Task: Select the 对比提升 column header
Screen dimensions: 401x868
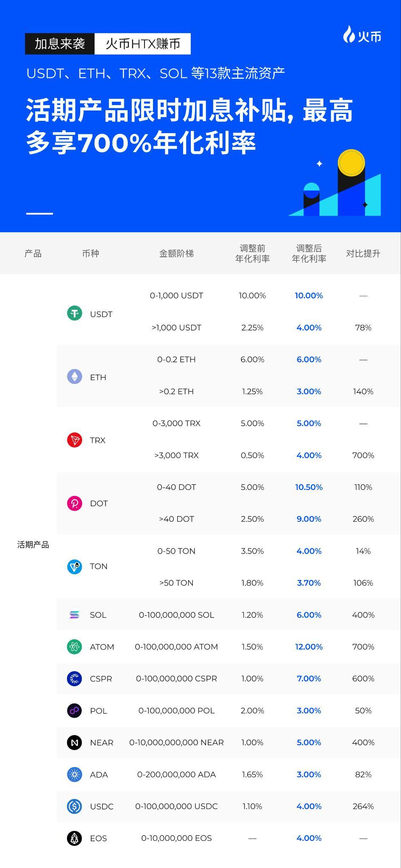Action: [x=363, y=253]
